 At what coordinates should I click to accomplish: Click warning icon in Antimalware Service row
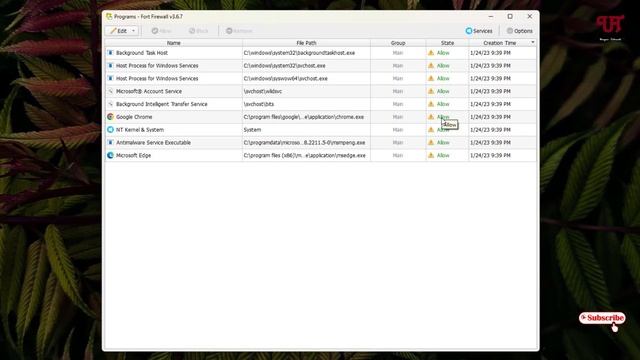431,142
